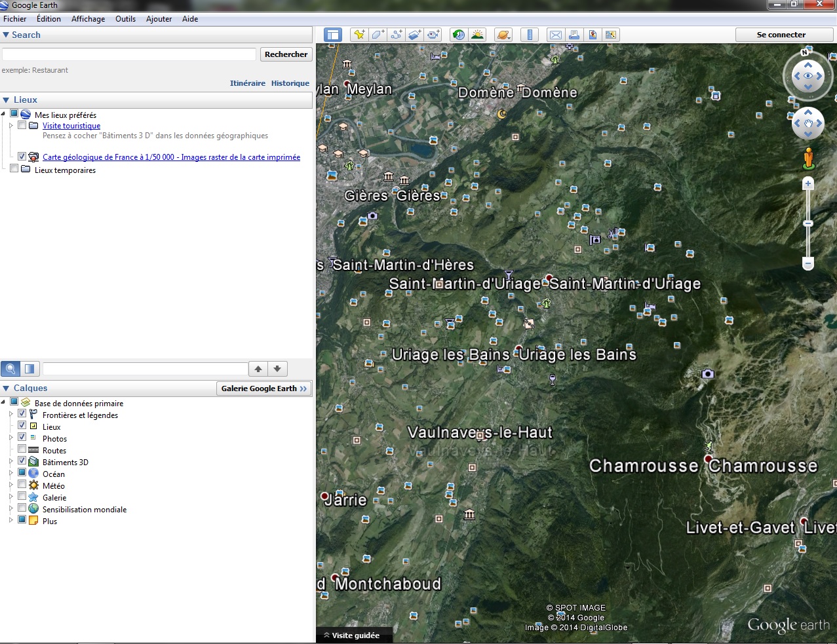
Task: Enable the Météo layer checkbox
Action: (x=22, y=485)
